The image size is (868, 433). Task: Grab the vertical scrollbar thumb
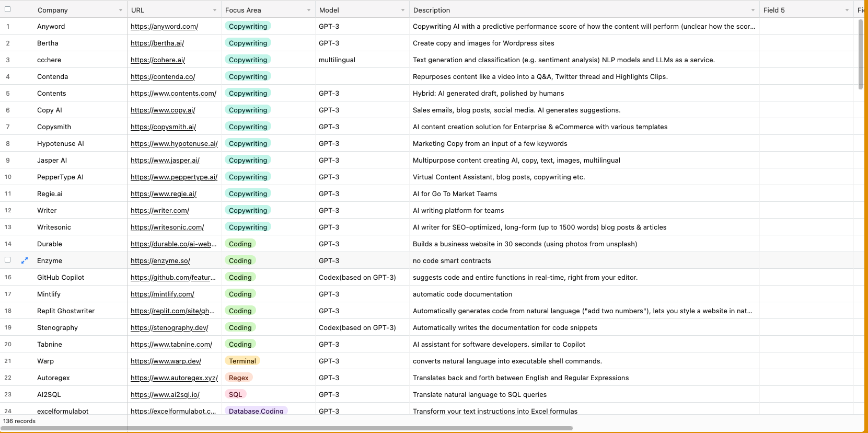coord(861,54)
